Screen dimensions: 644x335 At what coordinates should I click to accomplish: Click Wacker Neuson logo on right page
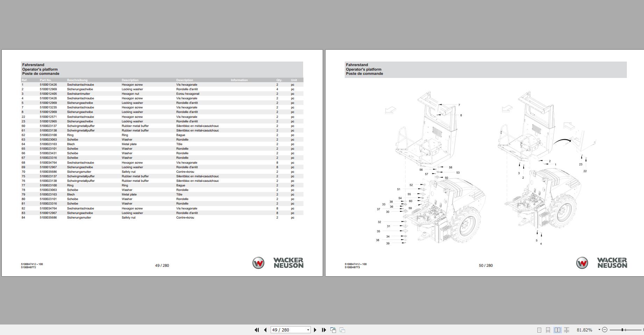[x=602, y=263]
